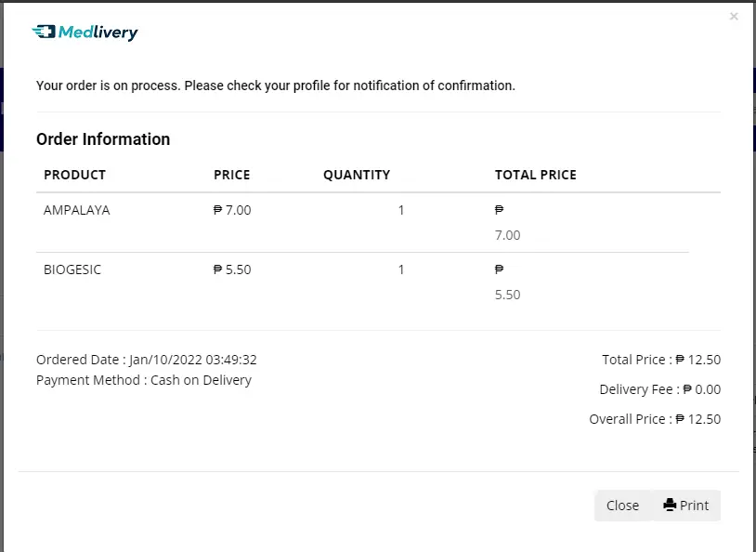Image resolution: width=756 pixels, height=552 pixels.
Task: Click the peso icon in the Ampalaya total
Action: click(x=499, y=209)
